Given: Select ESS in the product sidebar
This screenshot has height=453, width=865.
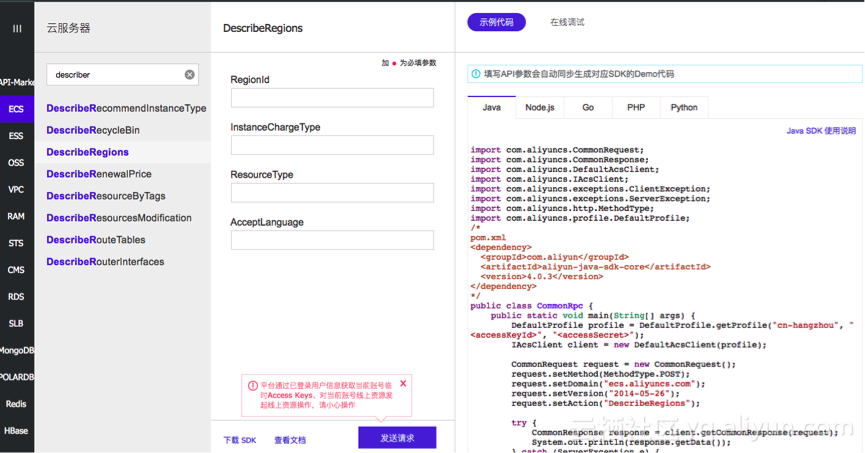Looking at the screenshot, I should click(17, 136).
